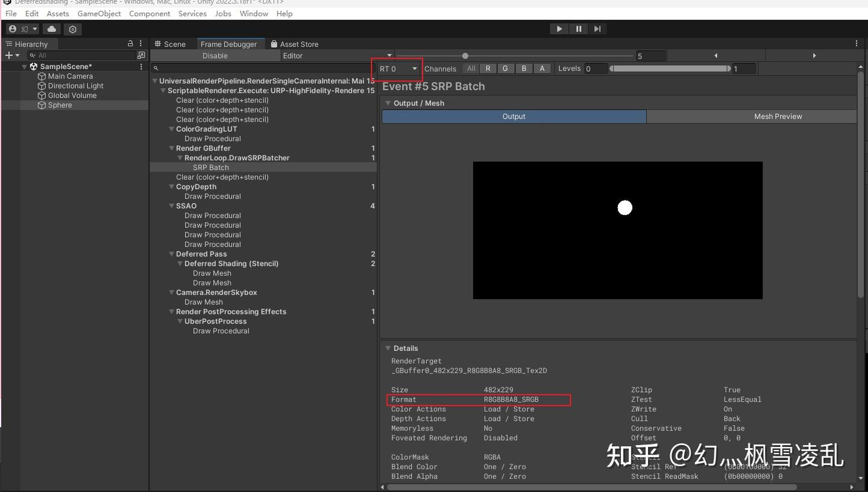Switch to the Asset Store tab
868x492 pixels.
(x=294, y=44)
